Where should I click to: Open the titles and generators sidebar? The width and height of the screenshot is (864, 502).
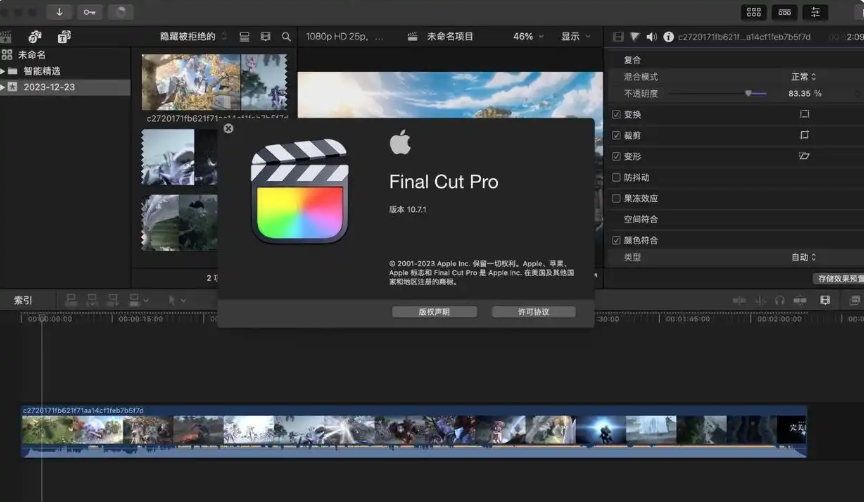coord(64,37)
